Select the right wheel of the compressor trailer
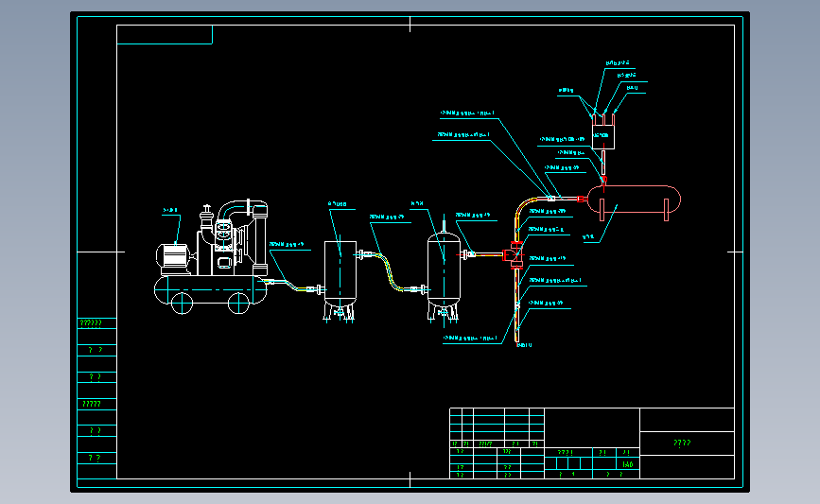 pos(238,304)
